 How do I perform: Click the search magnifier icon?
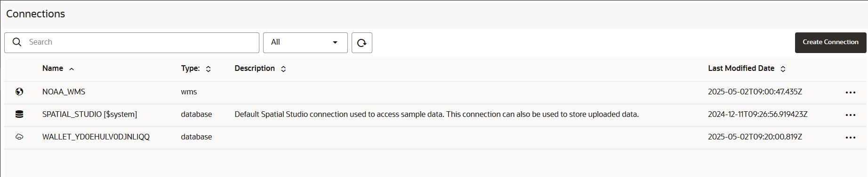17,42
